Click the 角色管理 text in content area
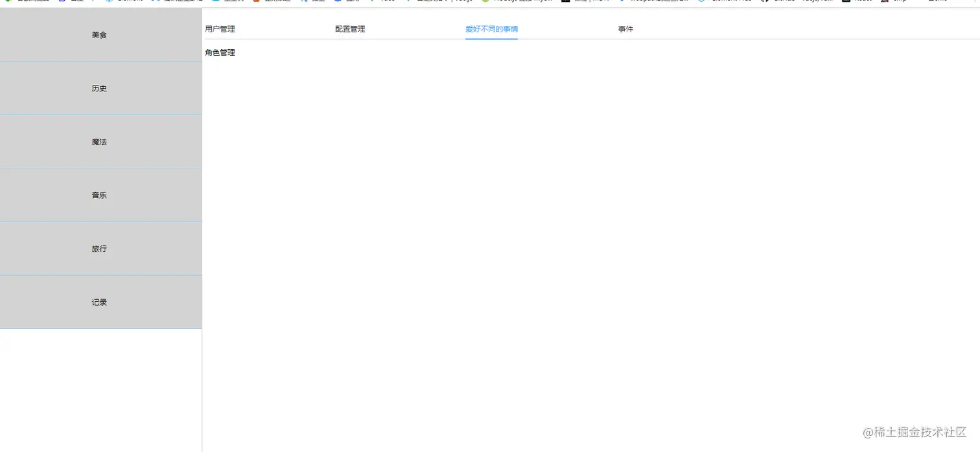This screenshot has width=980, height=452. (220, 52)
